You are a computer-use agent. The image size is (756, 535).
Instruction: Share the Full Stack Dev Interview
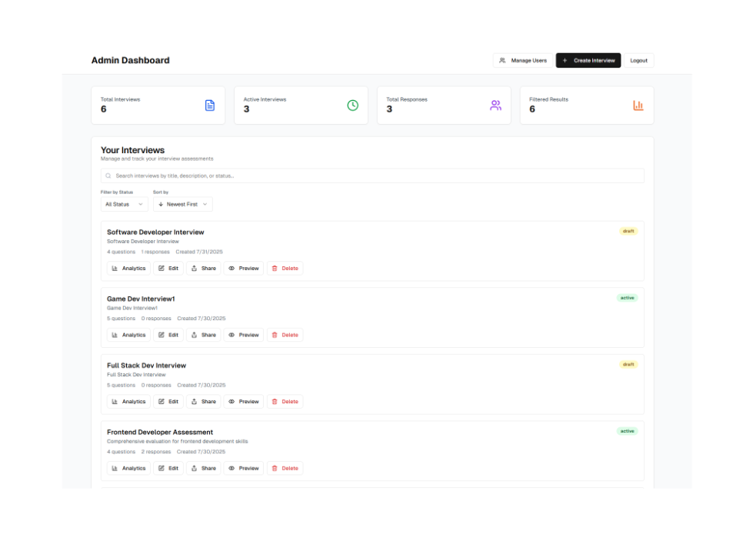coord(203,402)
